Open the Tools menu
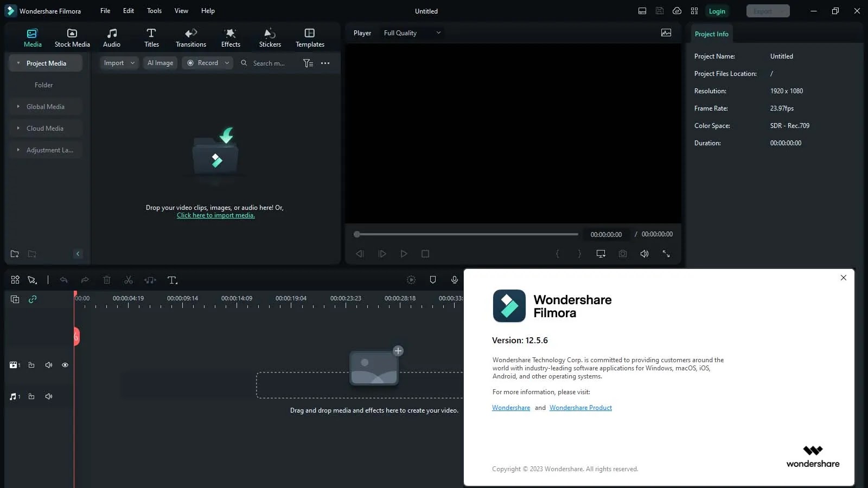The width and height of the screenshot is (868, 488). [155, 11]
